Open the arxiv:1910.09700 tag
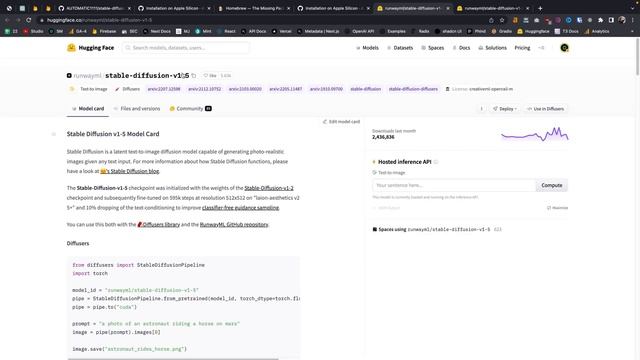The image size is (640, 360). [x=326, y=89]
